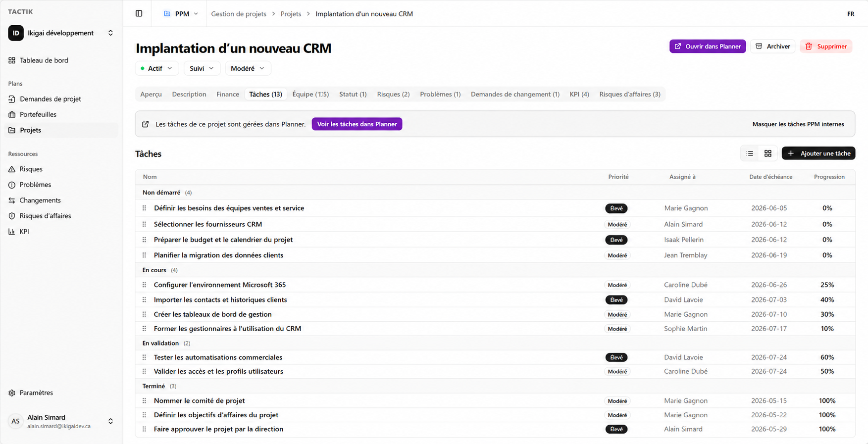Click the Supprimer delete button

coord(826,47)
